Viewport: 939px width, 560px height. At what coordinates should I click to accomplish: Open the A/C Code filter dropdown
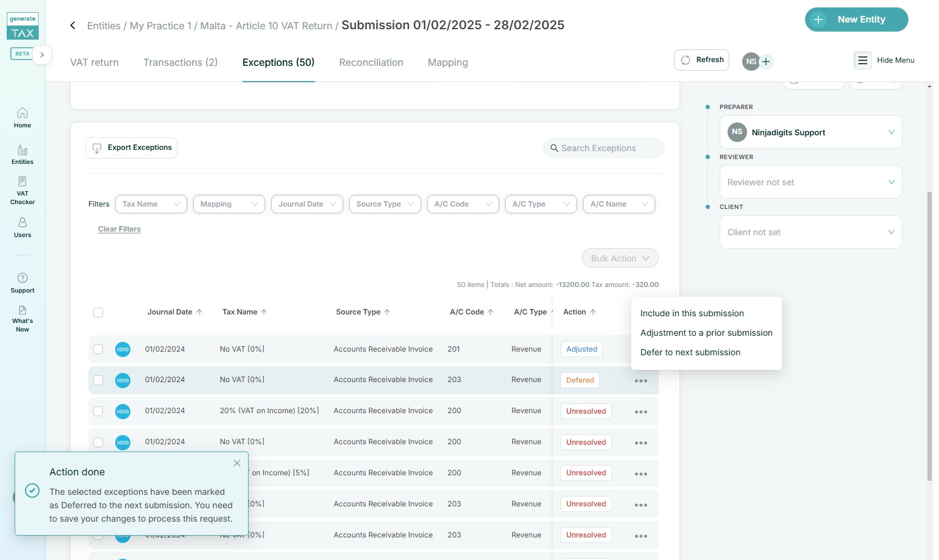(463, 204)
